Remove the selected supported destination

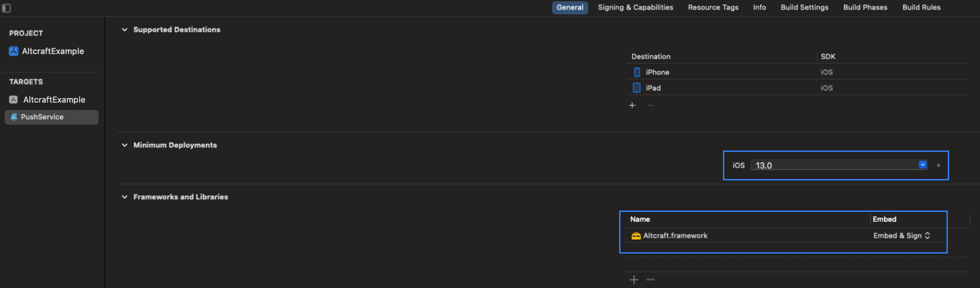[650, 105]
